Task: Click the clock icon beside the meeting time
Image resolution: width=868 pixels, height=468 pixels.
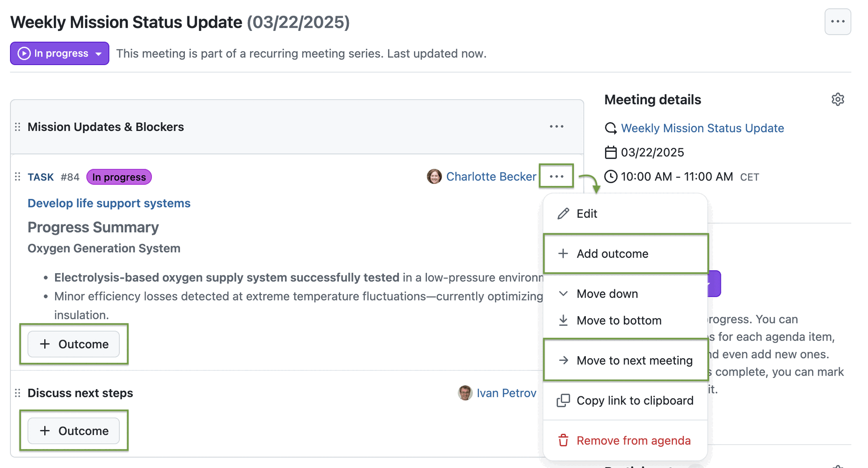Action: [x=611, y=177]
